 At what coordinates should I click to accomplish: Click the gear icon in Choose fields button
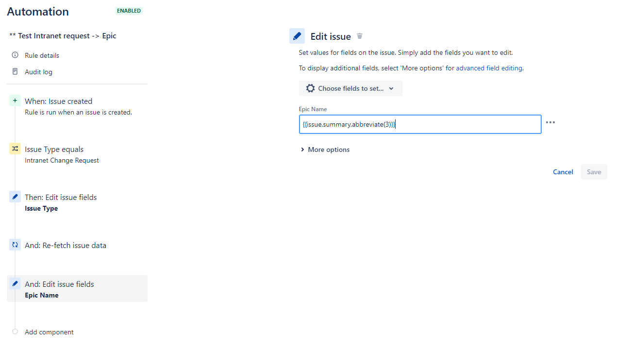tap(311, 88)
